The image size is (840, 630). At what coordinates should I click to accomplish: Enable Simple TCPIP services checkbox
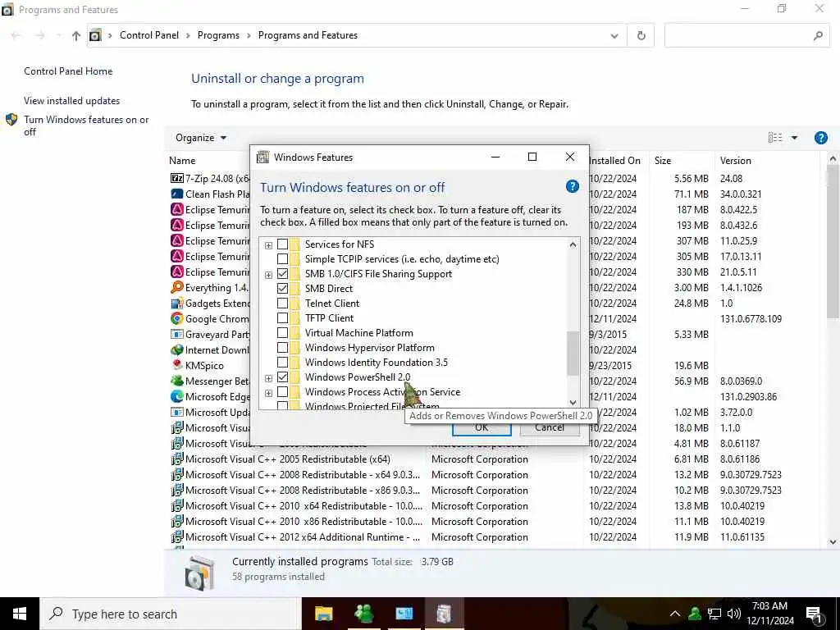tap(282, 258)
